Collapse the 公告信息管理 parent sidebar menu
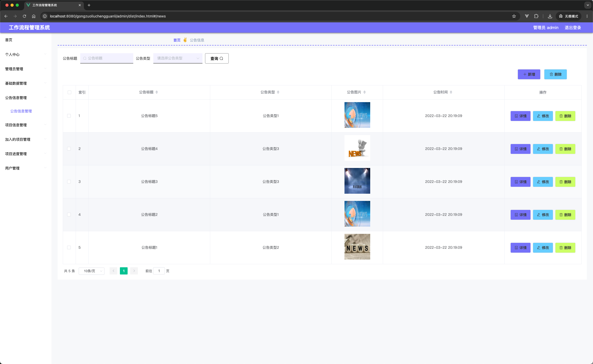The image size is (593, 364). 26,97
